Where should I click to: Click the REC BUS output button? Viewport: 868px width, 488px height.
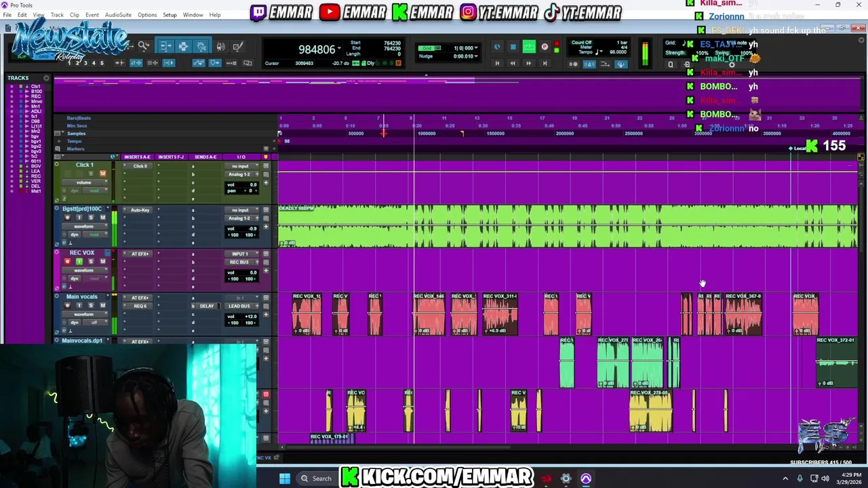(x=241, y=262)
